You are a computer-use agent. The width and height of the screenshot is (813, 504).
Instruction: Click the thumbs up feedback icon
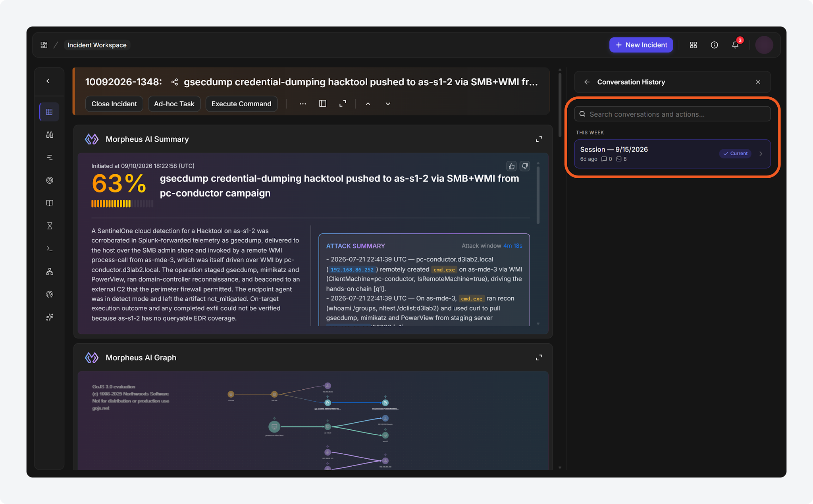click(511, 166)
